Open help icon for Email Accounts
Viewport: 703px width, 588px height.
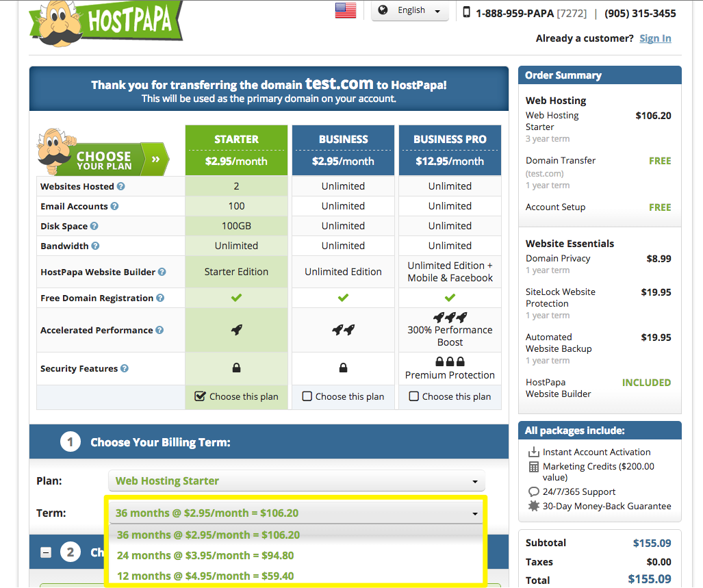115,206
